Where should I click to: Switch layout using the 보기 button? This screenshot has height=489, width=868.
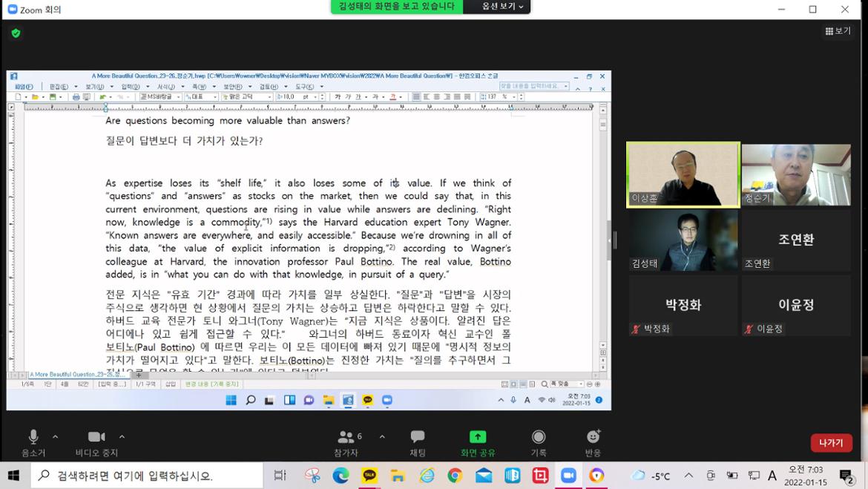click(x=838, y=31)
